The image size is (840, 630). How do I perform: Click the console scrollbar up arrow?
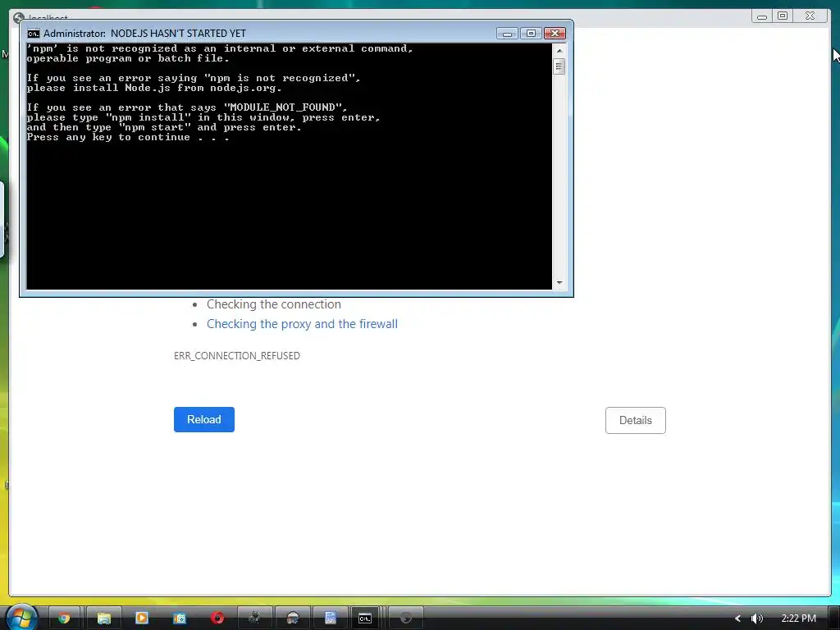coord(559,50)
